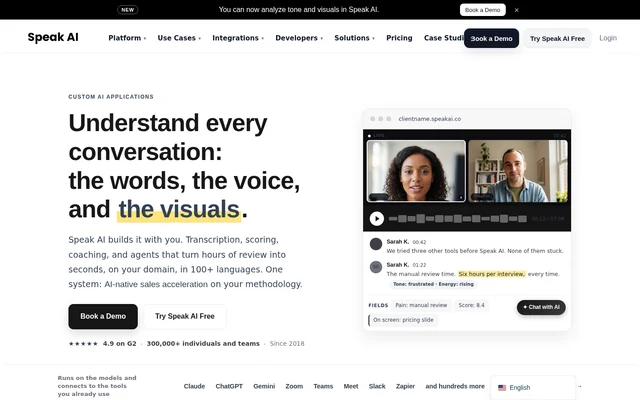Click the navbar Book a Demo button
The width and height of the screenshot is (640, 400).
(x=491, y=38)
